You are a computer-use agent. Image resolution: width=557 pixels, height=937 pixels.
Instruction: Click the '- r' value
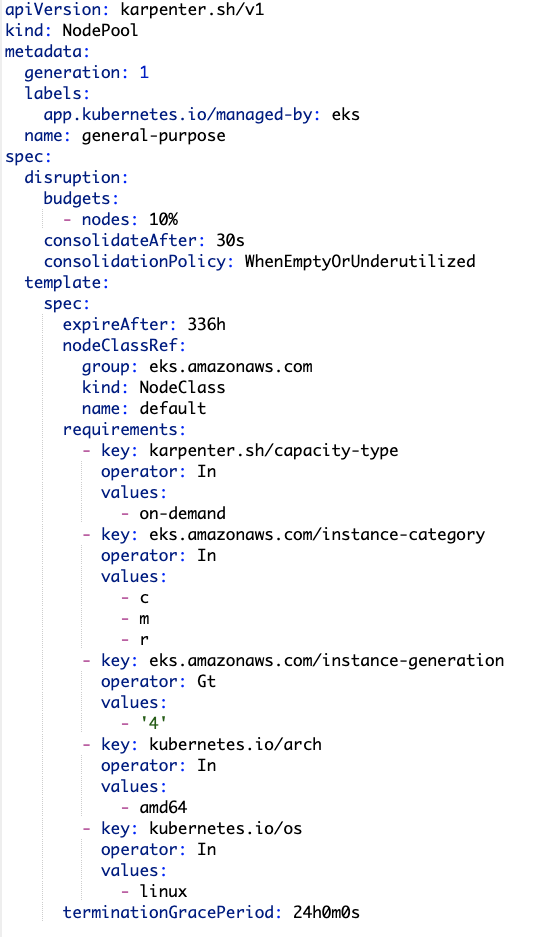pyautogui.click(x=134, y=639)
